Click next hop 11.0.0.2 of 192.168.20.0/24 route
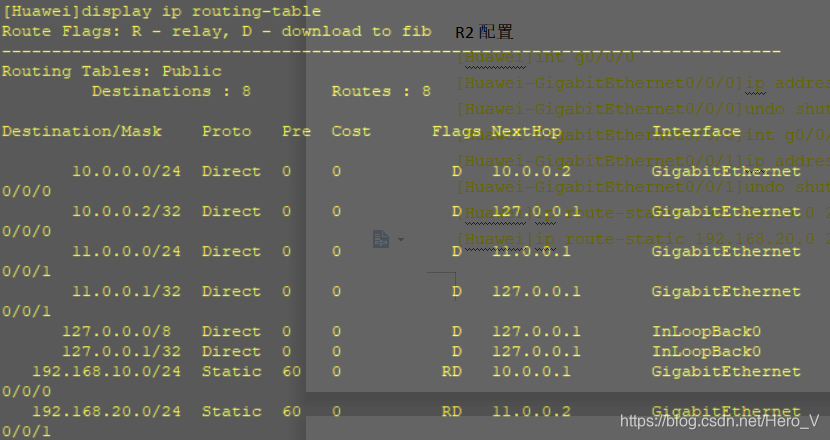This screenshot has width=830, height=440. (531, 411)
